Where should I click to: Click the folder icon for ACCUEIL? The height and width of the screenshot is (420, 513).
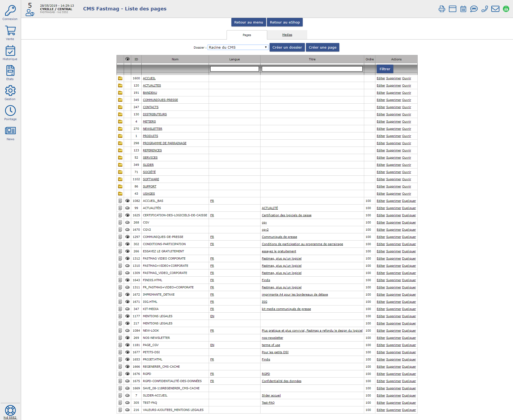120,78
